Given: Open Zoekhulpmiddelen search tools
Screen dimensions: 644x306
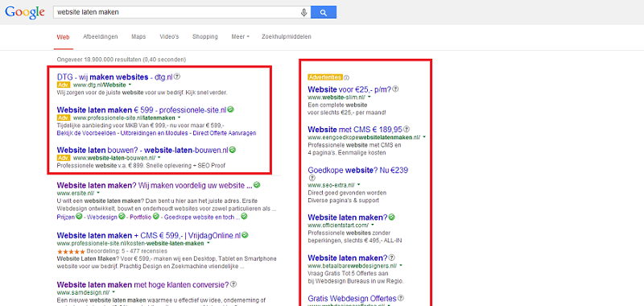Looking at the screenshot, I should [x=287, y=36].
